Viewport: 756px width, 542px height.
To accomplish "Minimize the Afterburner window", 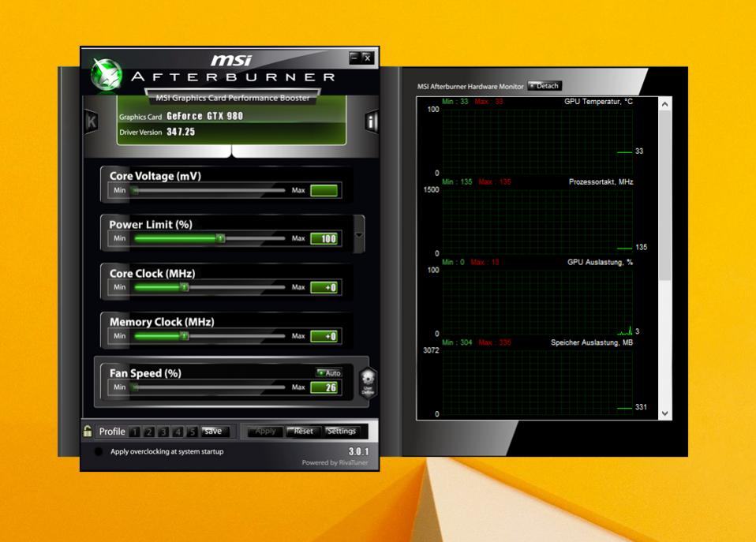I will (x=354, y=58).
